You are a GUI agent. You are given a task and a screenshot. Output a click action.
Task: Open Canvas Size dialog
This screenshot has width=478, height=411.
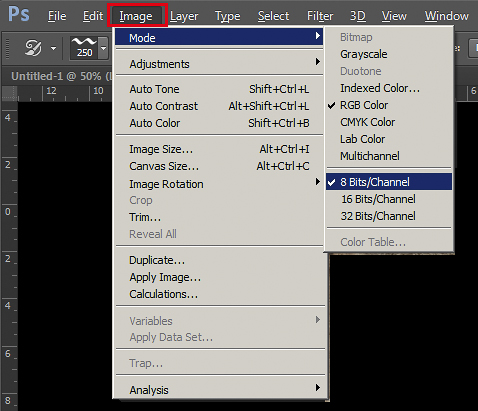(x=219, y=166)
